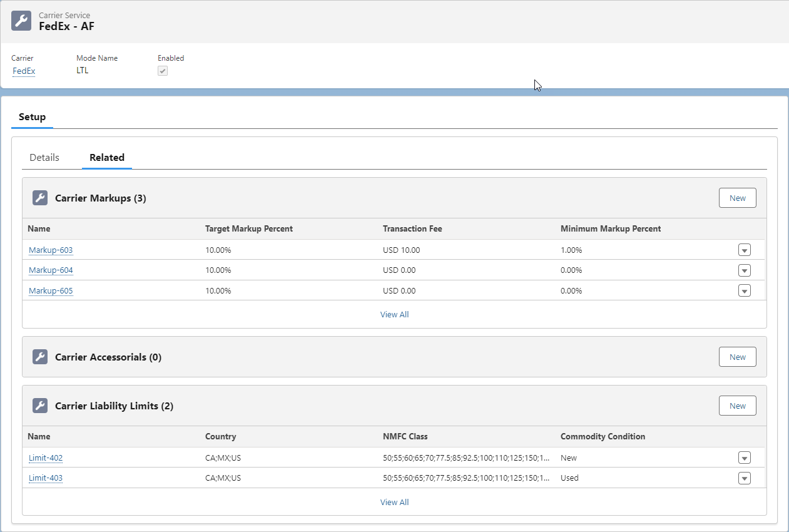Expand row actions menu for Limit-402
This screenshot has width=789, height=532.
tap(745, 458)
